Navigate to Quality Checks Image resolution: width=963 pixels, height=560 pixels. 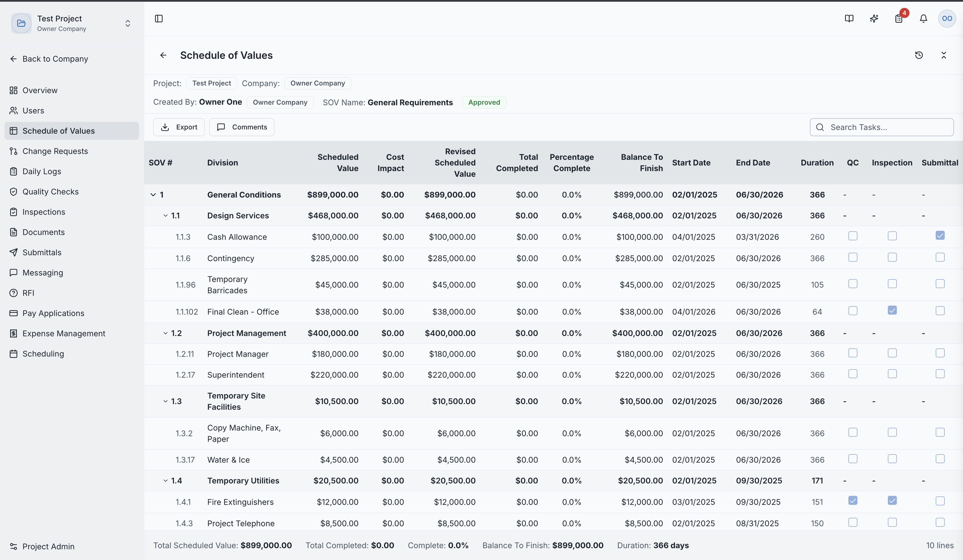point(72,192)
